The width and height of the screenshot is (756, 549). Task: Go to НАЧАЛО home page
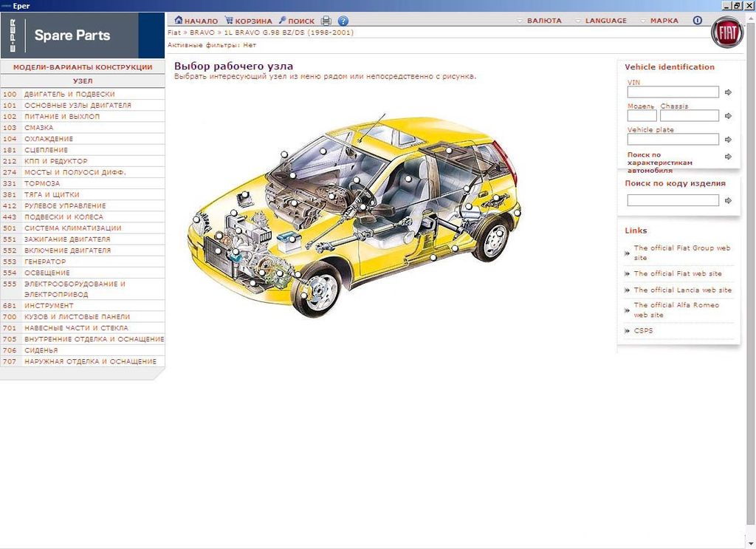[x=196, y=21]
